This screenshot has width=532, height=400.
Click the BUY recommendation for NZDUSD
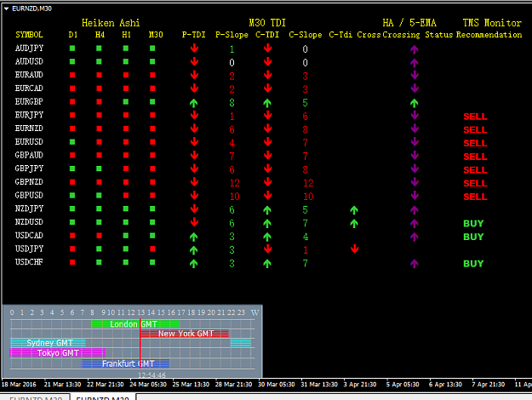(473, 224)
